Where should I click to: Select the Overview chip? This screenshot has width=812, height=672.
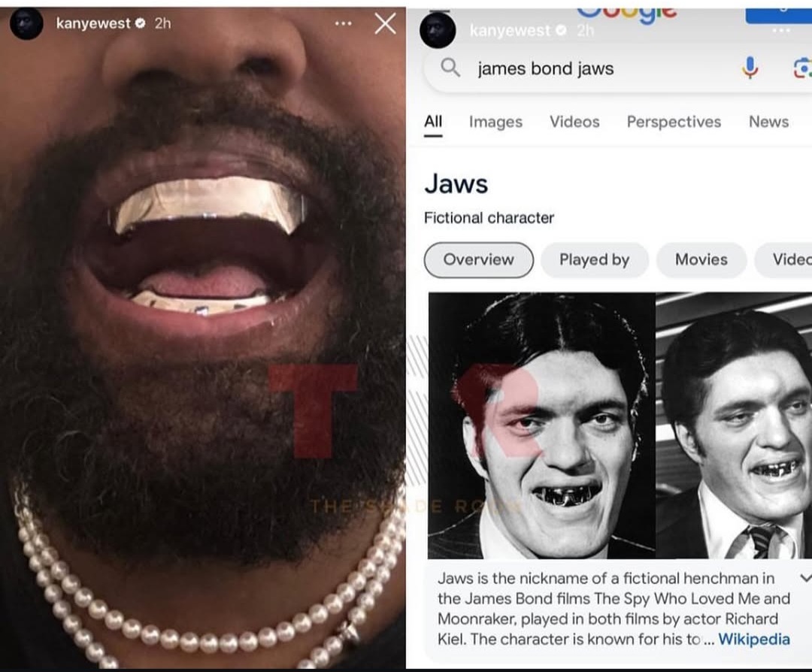click(478, 260)
